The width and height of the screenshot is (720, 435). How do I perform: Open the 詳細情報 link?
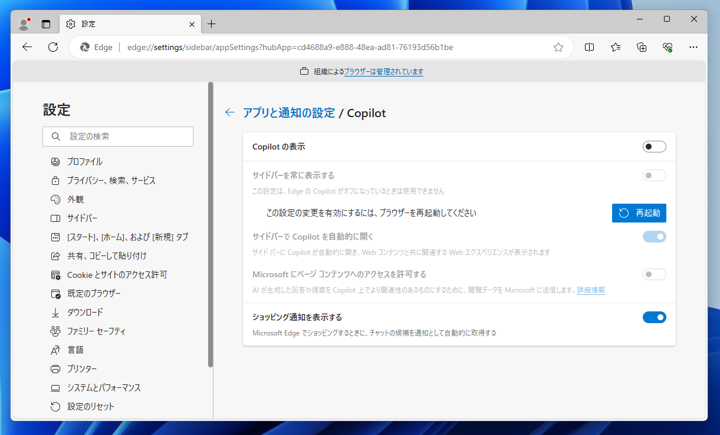point(591,290)
